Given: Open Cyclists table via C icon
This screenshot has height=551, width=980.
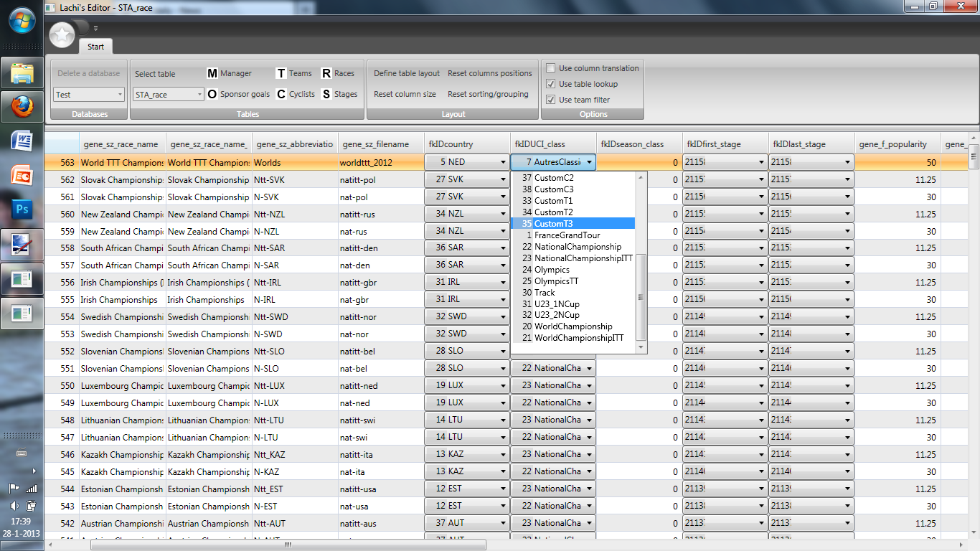Looking at the screenshot, I should (x=281, y=94).
